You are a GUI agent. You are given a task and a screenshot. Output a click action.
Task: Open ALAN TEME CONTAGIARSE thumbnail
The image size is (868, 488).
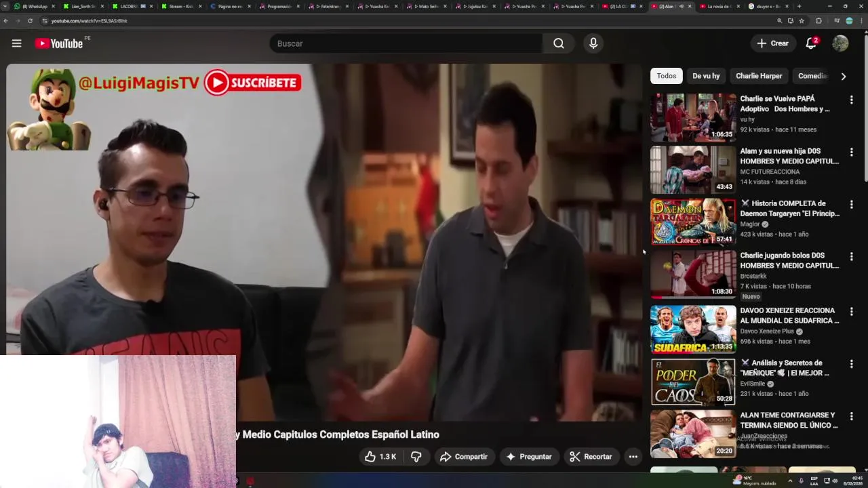coord(693,434)
